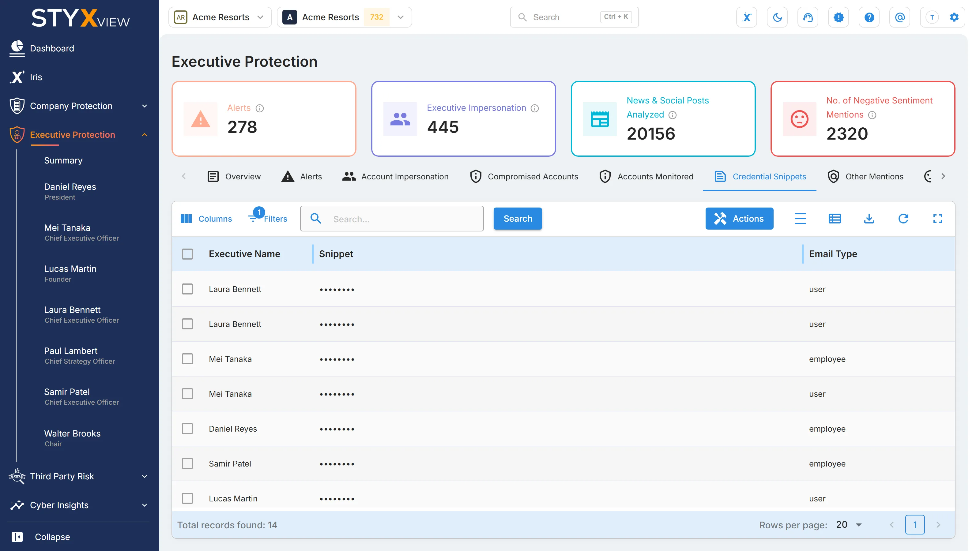This screenshot has height=551, width=980.
Task: Check the Daniel Reyes row checkbox
Action: click(x=187, y=429)
